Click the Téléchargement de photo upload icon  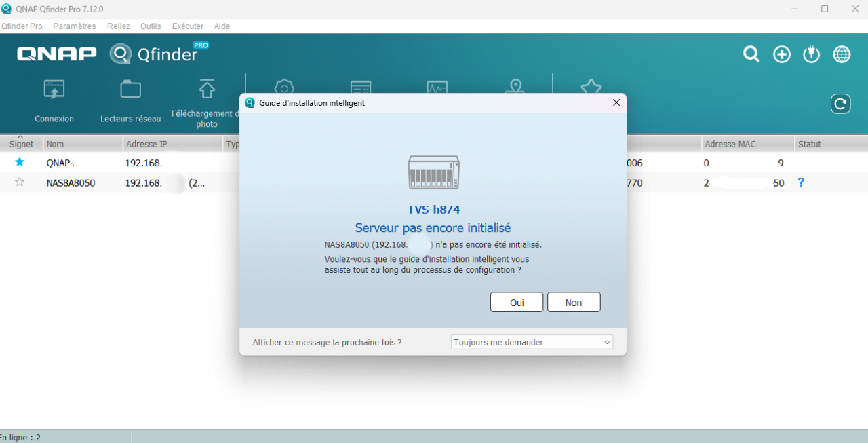pos(207,89)
